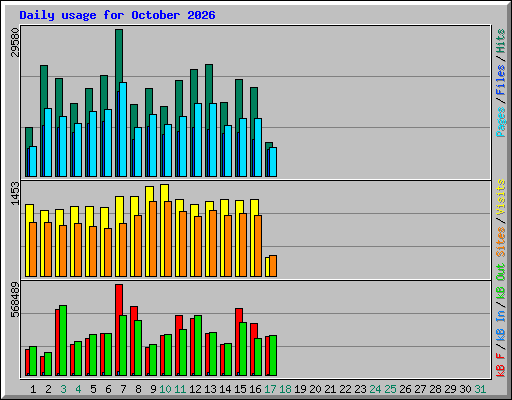Click the red kB F bar for day 15
Screen dimensions: 512x400
pyautogui.click(x=239, y=315)
